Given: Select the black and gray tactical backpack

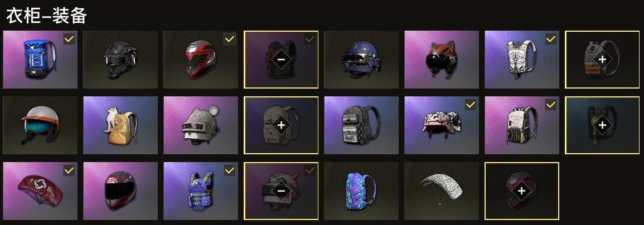Looking at the screenshot, I should click(x=361, y=125).
